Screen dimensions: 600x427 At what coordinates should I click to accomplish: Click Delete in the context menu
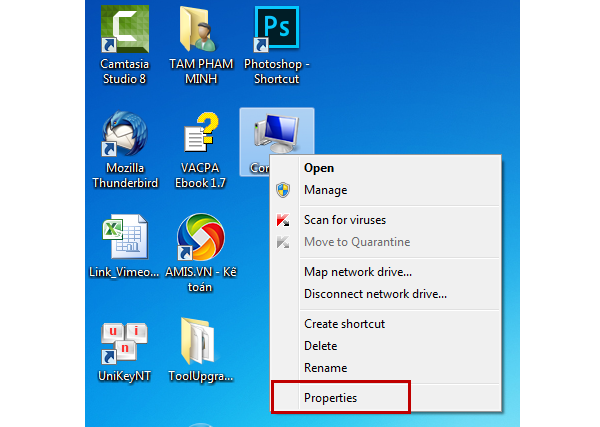322,346
